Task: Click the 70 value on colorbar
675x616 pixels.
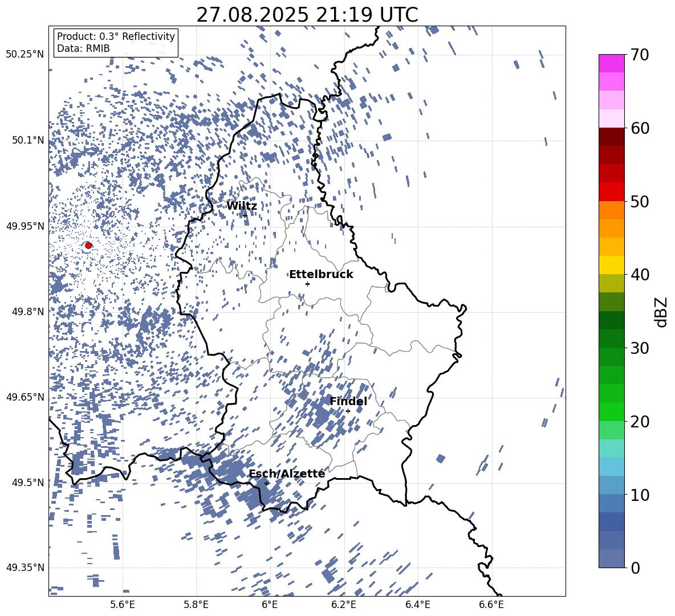Action: click(x=640, y=55)
